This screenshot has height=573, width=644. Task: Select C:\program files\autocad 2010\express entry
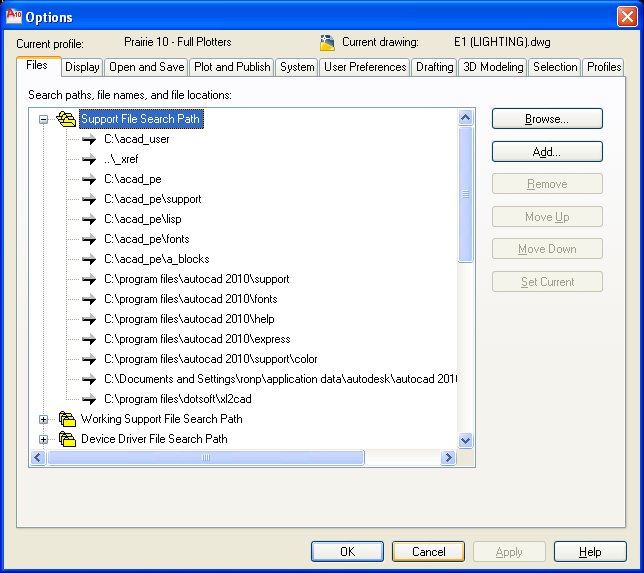pos(197,339)
